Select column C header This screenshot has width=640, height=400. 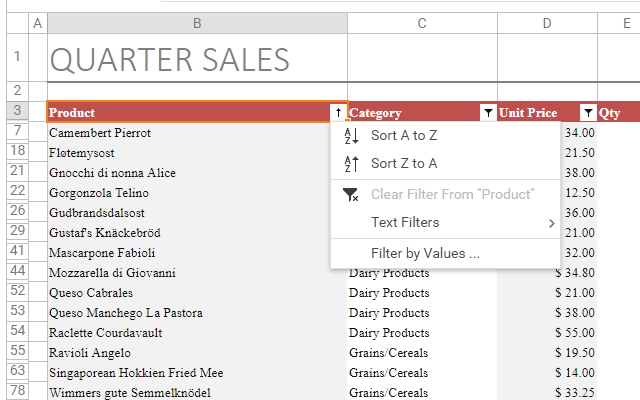click(422, 23)
